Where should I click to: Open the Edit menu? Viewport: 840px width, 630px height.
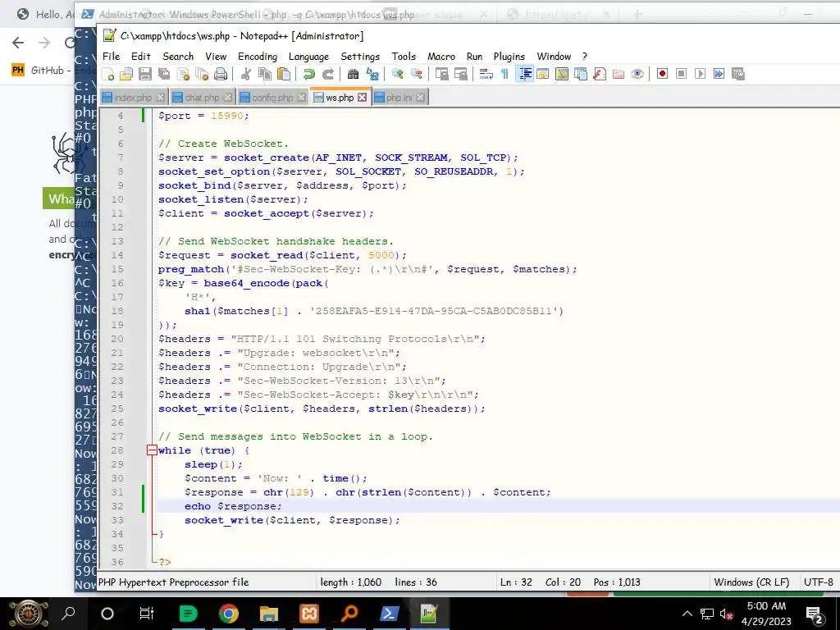[x=141, y=57]
